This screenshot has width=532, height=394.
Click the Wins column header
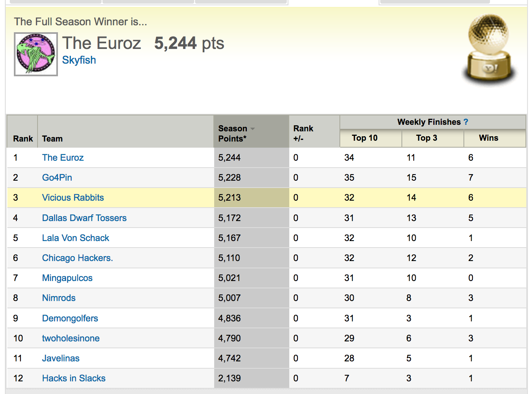pos(488,138)
